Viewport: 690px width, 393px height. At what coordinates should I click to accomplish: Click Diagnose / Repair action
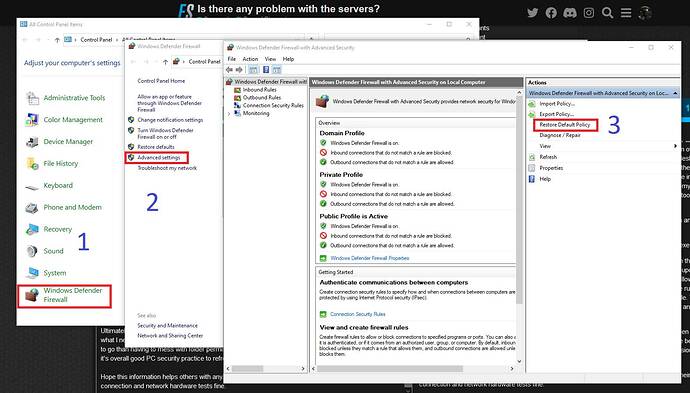pyautogui.click(x=560, y=136)
